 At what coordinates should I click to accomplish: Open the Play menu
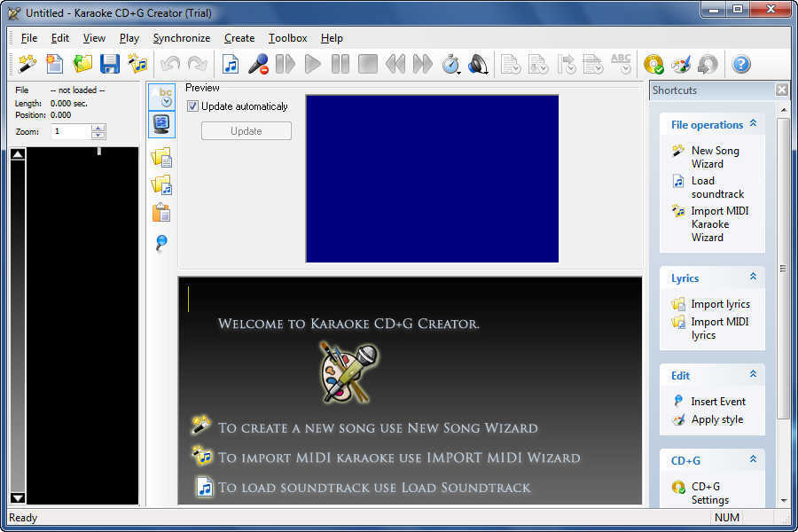[x=129, y=38]
